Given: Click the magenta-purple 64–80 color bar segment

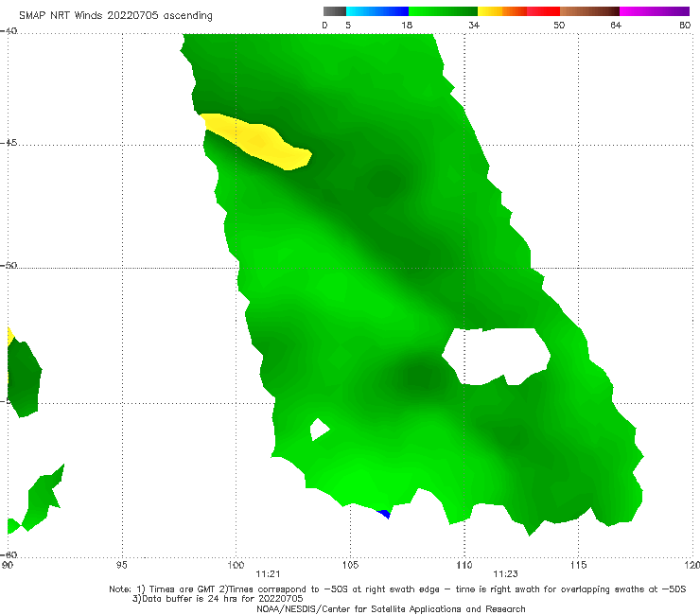Looking at the screenshot, I should tap(655, 11).
